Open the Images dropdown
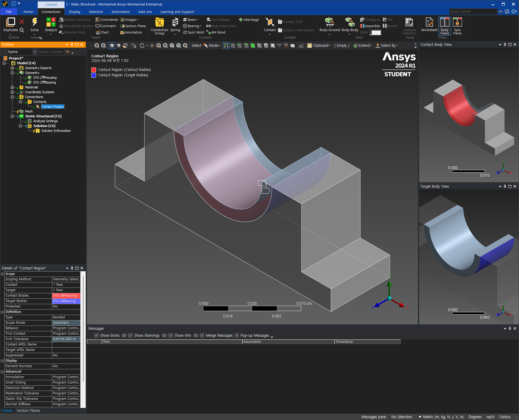Screen dimensions: 519x420 pyautogui.click(x=130, y=20)
